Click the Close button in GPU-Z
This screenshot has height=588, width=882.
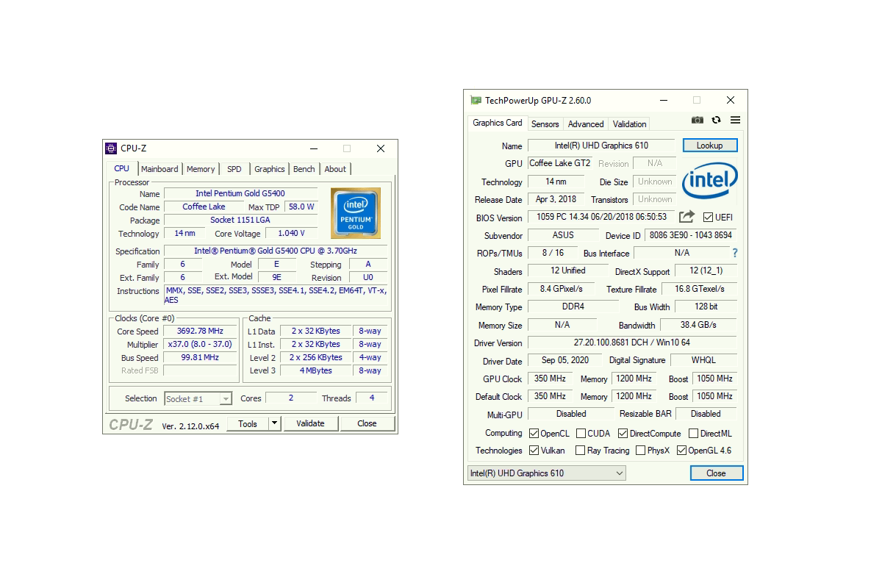(x=716, y=473)
